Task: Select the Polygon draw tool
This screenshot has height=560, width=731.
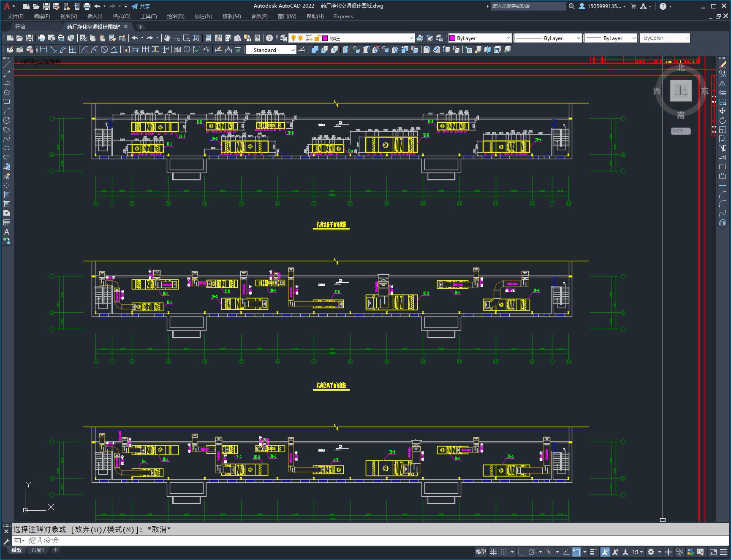Action: pyautogui.click(x=7, y=92)
